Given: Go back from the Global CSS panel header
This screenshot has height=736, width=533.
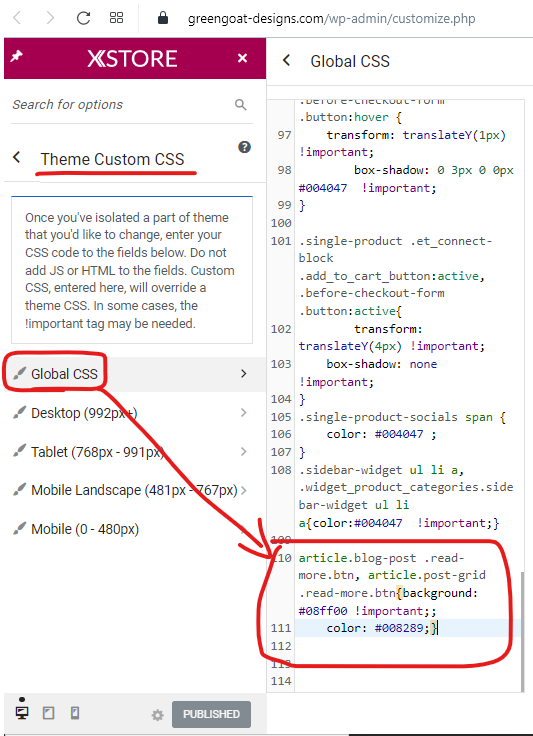Looking at the screenshot, I should [x=286, y=60].
